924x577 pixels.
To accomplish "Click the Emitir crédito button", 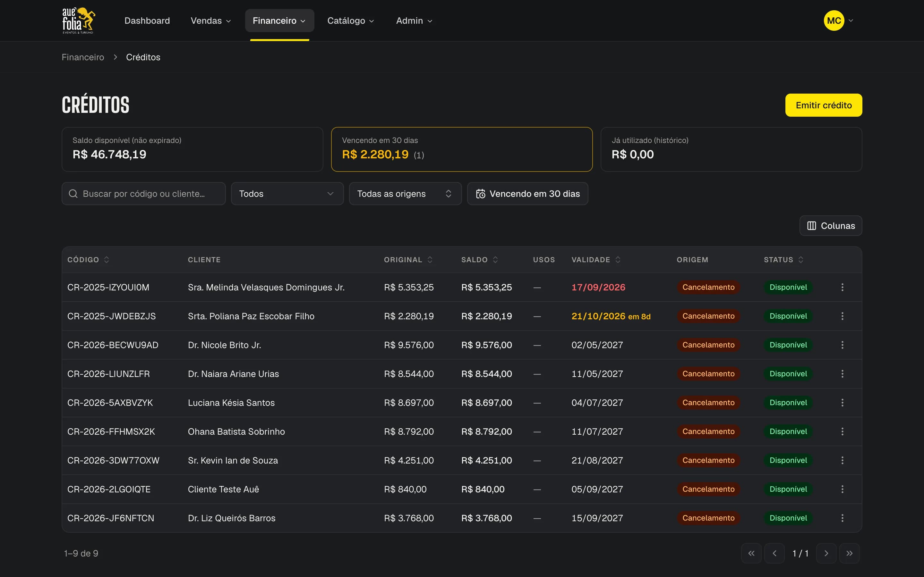I will point(824,105).
